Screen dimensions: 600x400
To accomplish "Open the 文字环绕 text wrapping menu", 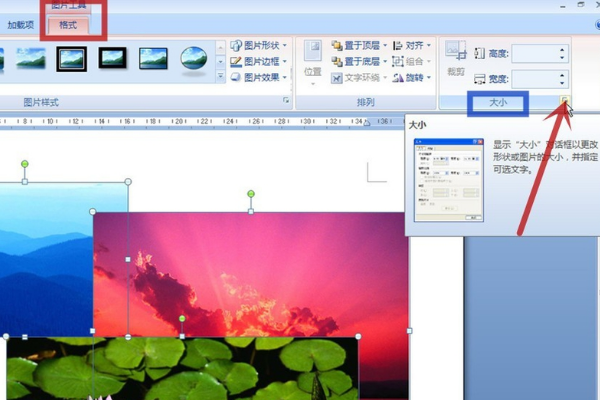I will coord(359,78).
